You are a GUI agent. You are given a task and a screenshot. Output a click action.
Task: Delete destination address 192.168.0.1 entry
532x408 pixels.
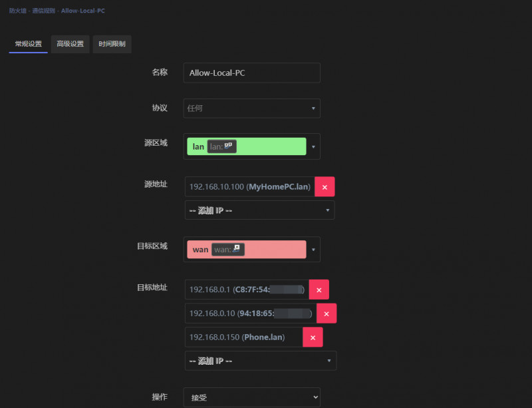click(x=319, y=290)
